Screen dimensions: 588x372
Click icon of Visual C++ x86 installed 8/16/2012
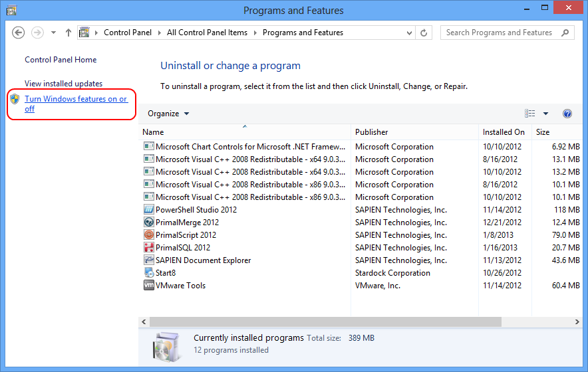pos(149,184)
